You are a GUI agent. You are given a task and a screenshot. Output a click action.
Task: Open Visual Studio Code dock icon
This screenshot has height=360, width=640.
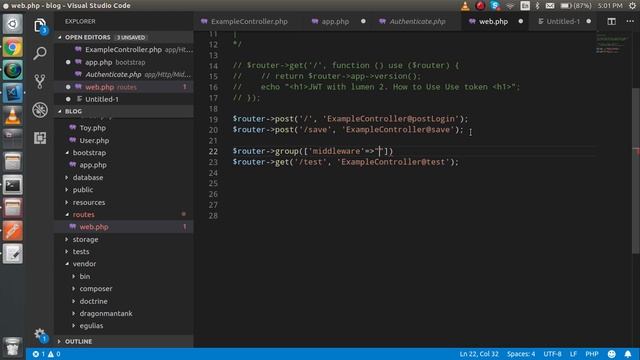coord(13,93)
